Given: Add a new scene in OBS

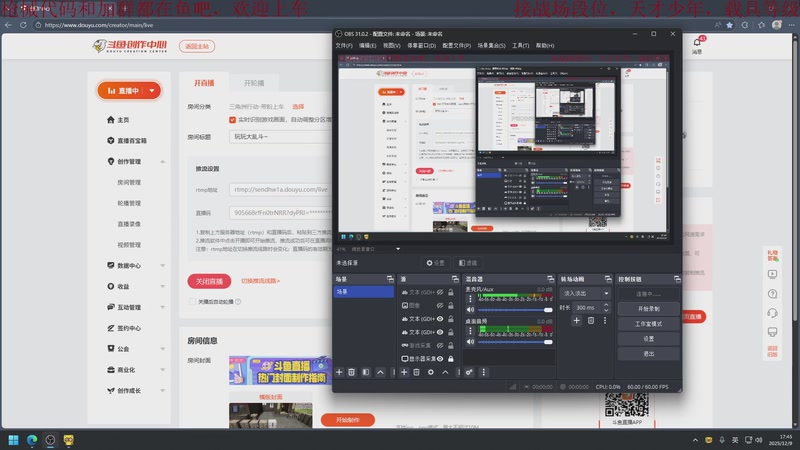Looking at the screenshot, I should tap(339, 372).
